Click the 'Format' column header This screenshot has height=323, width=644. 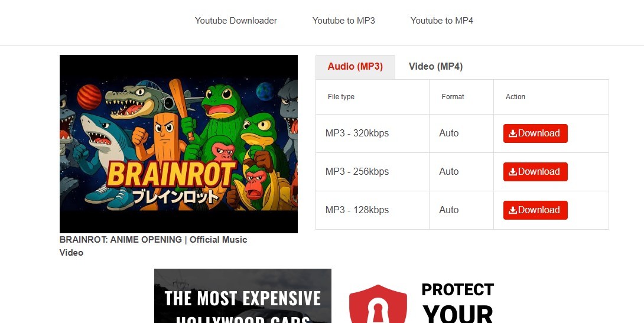click(x=453, y=97)
